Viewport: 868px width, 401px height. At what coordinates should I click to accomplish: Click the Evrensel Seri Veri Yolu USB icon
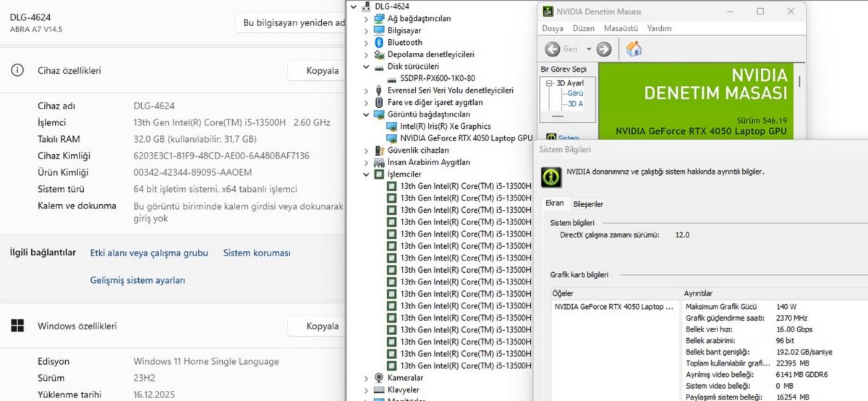[x=379, y=90]
